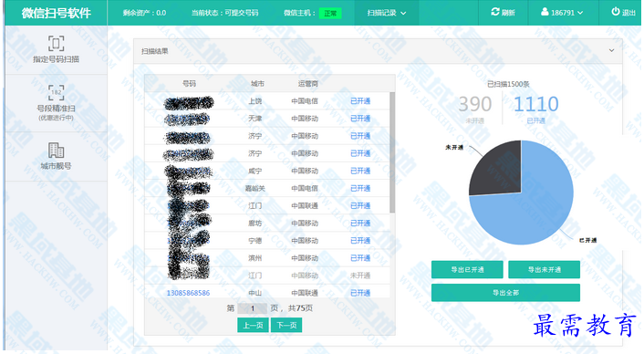Image resolution: width=644 pixels, height=354 pixels.
Task: Click 当前状态：可提交号码 status text
Action: pos(224,13)
